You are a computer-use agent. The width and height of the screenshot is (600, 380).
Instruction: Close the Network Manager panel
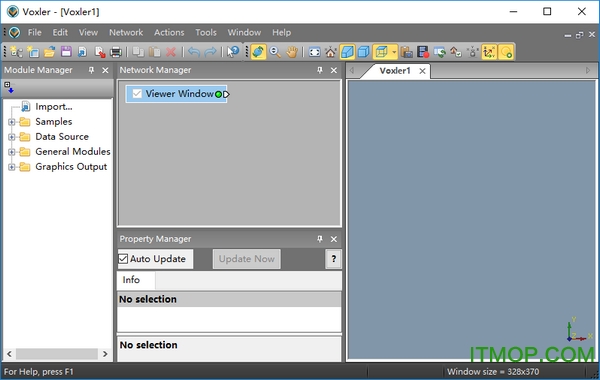click(334, 70)
